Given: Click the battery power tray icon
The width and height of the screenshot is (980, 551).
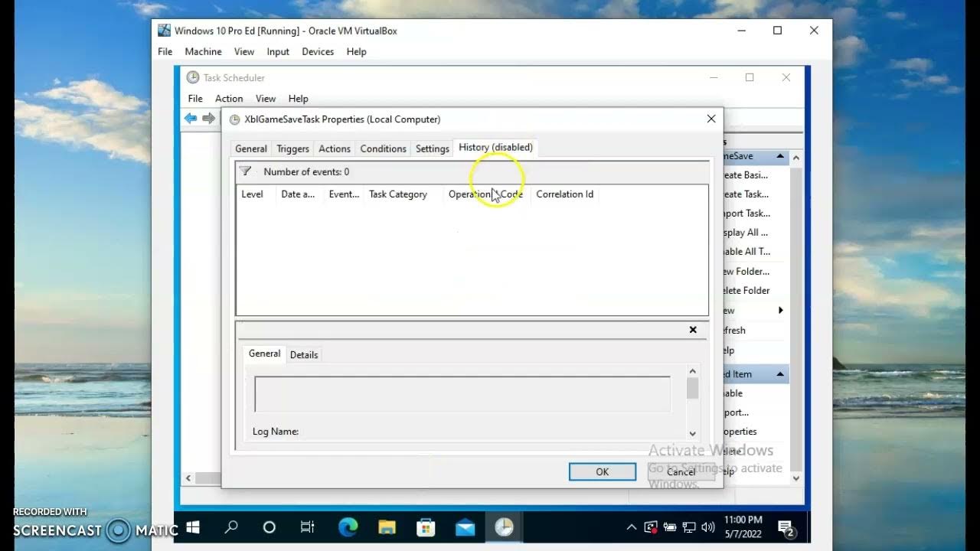Looking at the screenshot, I should (x=670, y=527).
